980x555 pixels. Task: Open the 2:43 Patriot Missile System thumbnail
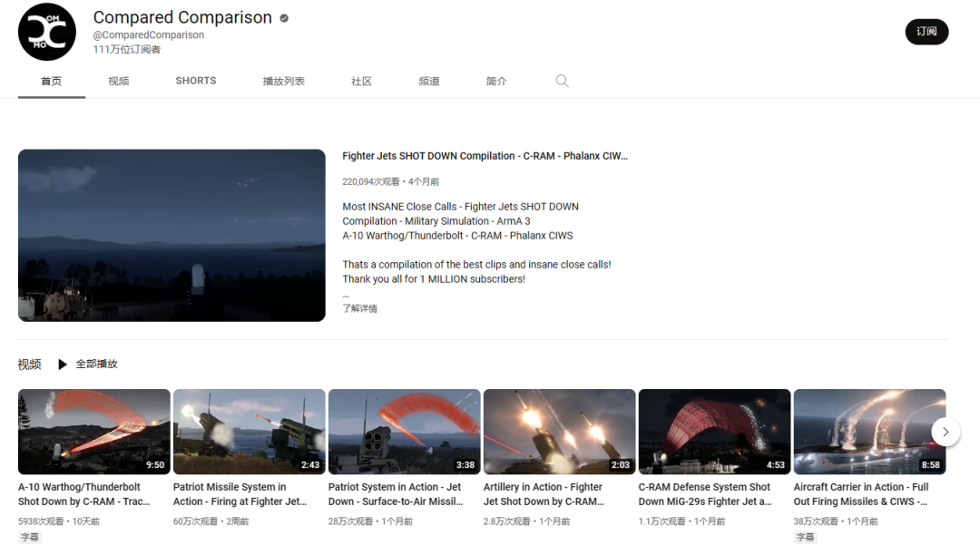click(249, 432)
